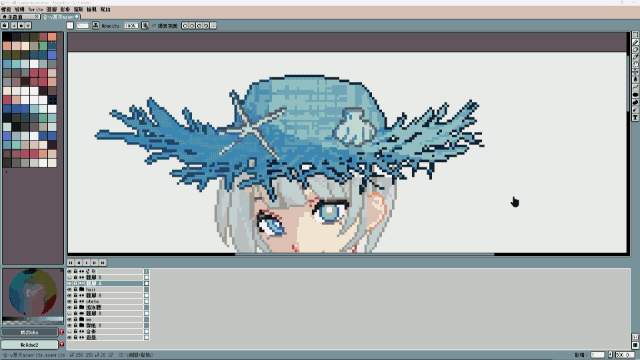Select the filled ellipse shape tool
Image resolution: width=640 pixels, height=360 pixels.
[x=636, y=95]
